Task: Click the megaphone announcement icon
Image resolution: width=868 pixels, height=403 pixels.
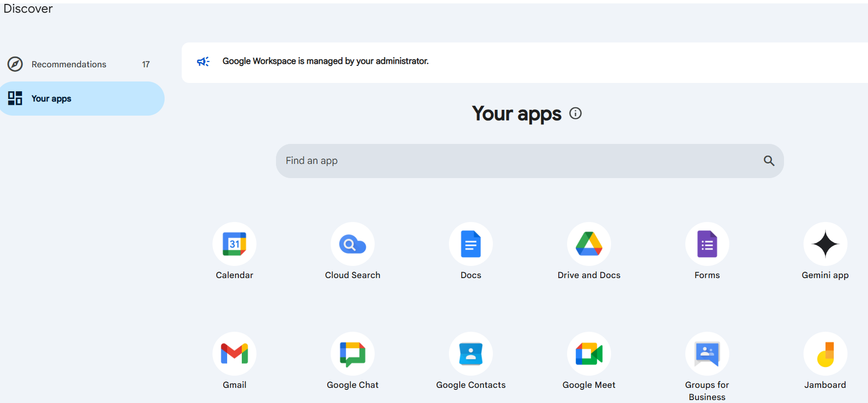Action: 203,61
